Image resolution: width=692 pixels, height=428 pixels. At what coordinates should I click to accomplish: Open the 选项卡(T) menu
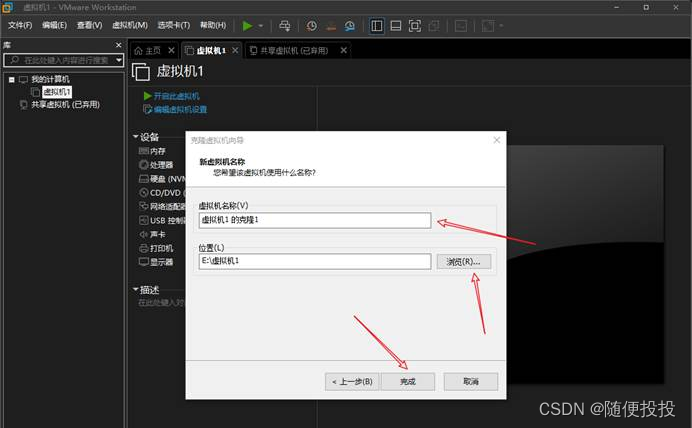173,25
